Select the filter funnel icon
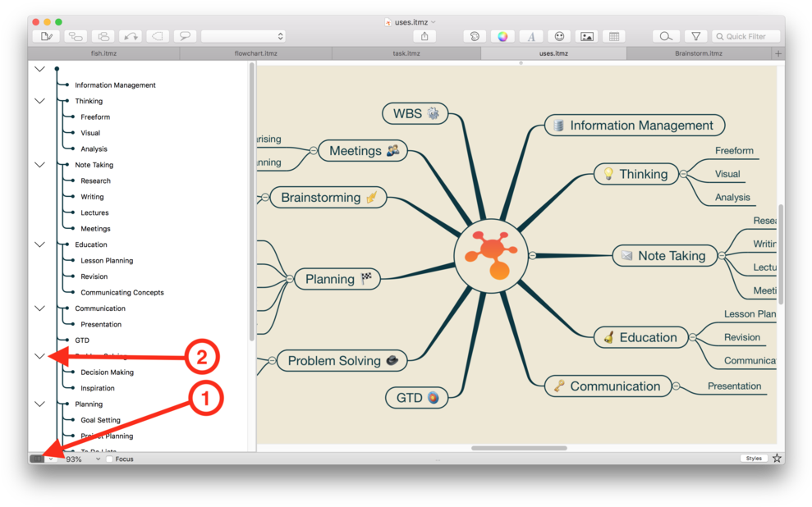The image size is (812, 507). (695, 36)
